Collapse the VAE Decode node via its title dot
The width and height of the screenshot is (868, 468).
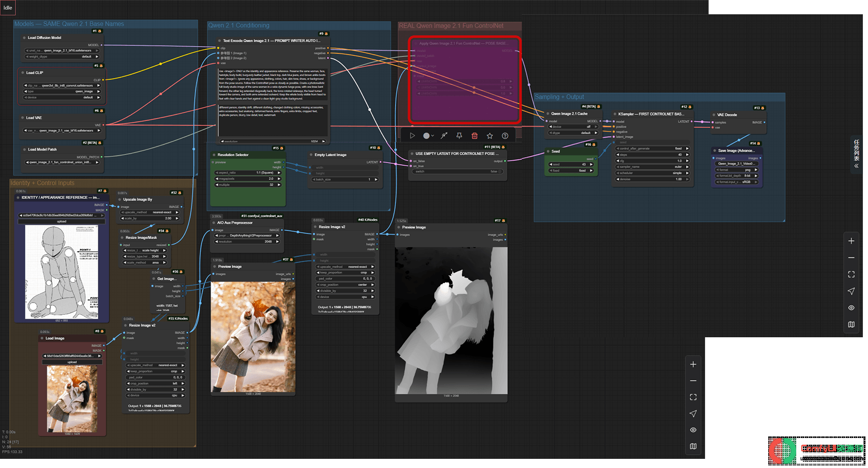pos(714,115)
